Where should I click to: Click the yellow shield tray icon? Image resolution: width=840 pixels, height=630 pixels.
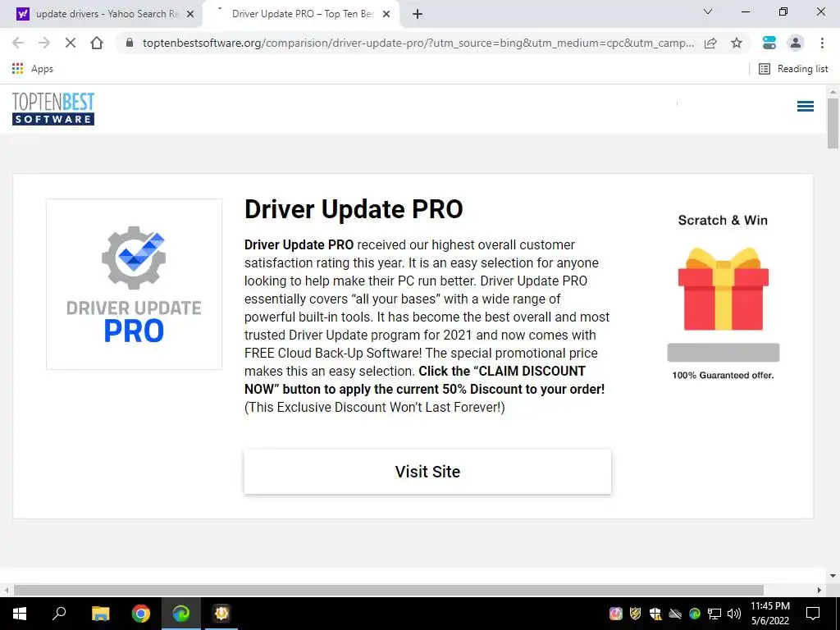click(x=636, y=614)
